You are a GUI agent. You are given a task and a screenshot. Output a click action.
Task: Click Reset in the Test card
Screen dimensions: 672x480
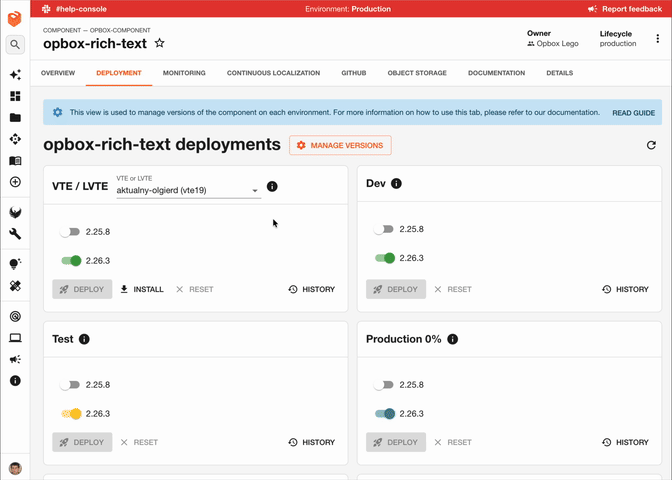point(139,442)
